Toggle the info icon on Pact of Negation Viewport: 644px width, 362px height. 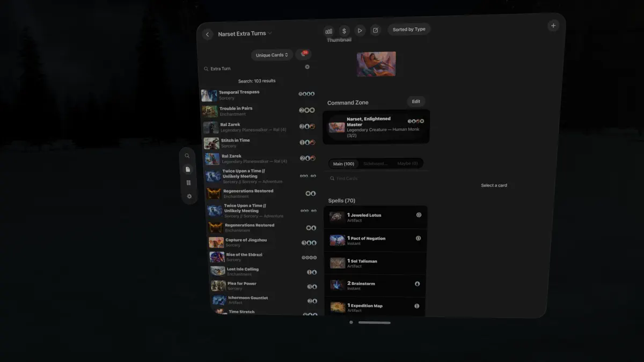418,238
